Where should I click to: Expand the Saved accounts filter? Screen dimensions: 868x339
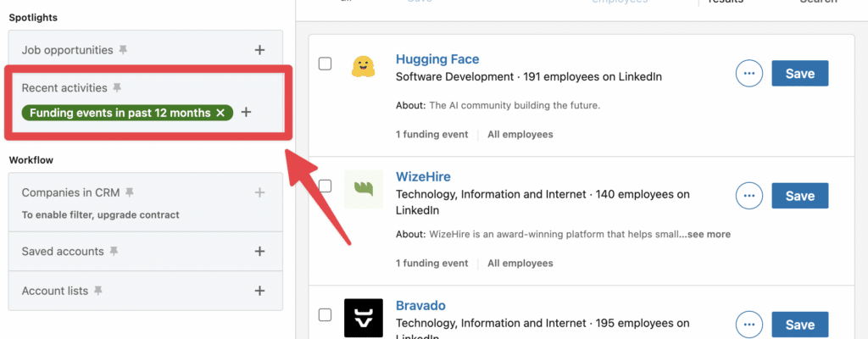(x=259, y=252)
